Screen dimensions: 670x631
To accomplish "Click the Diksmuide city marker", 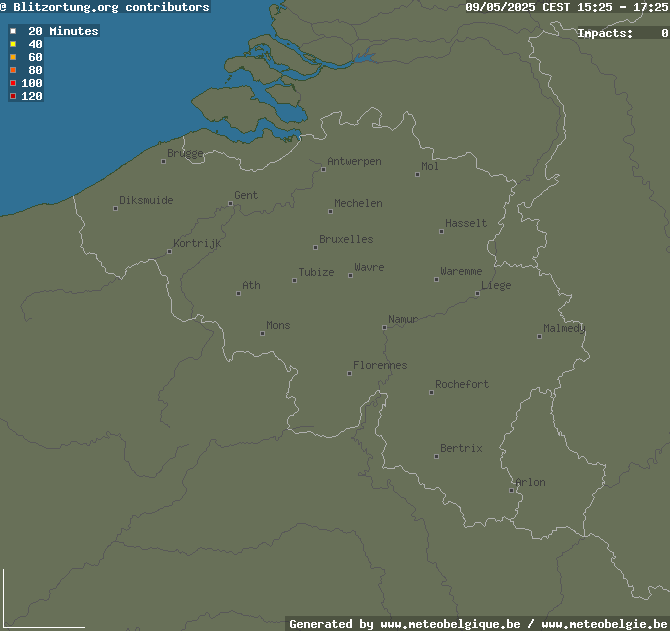I will point(115,208).
